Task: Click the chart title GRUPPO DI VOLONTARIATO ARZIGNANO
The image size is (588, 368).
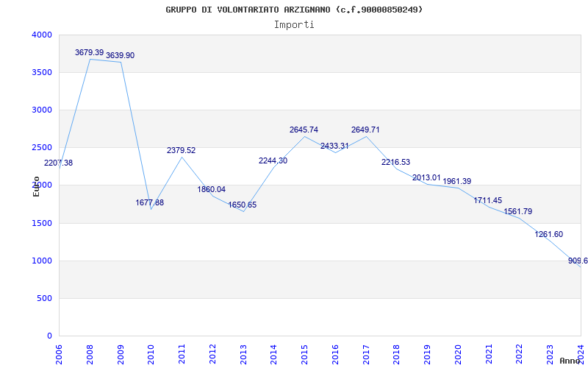Action: 294,10
